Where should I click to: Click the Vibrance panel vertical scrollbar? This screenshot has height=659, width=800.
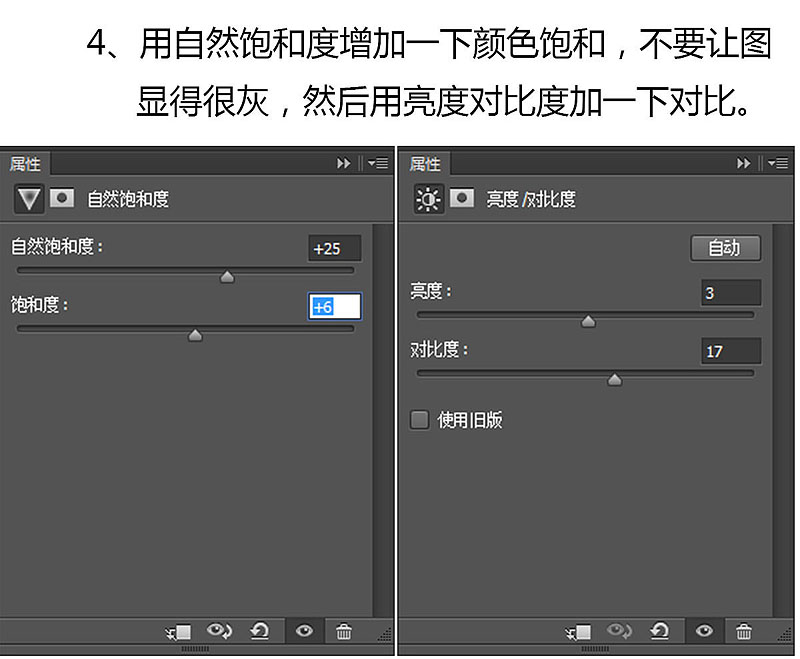pos(382,420)
